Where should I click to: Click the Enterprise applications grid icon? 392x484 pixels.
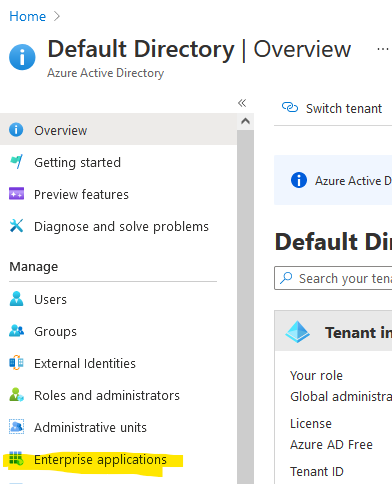(x=16, y=459)
